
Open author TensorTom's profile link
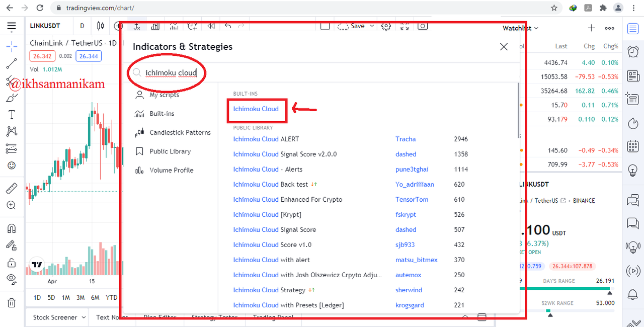point(412,199)
